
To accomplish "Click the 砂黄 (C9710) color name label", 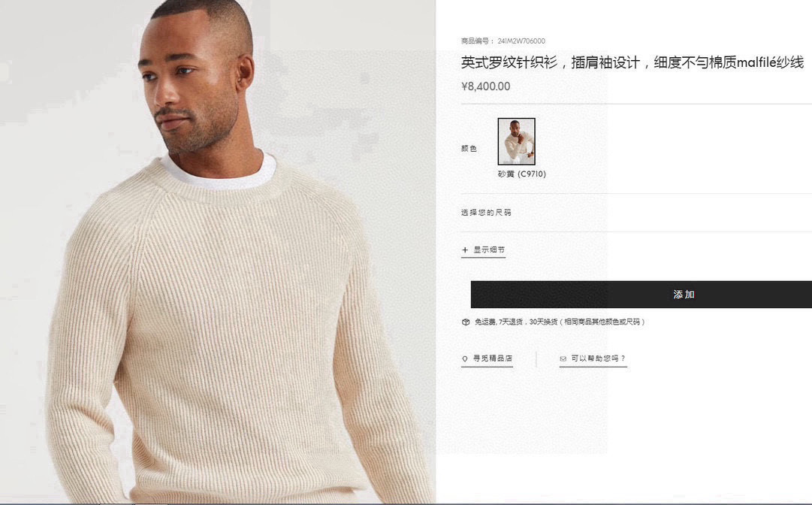I will coord(522,174).
